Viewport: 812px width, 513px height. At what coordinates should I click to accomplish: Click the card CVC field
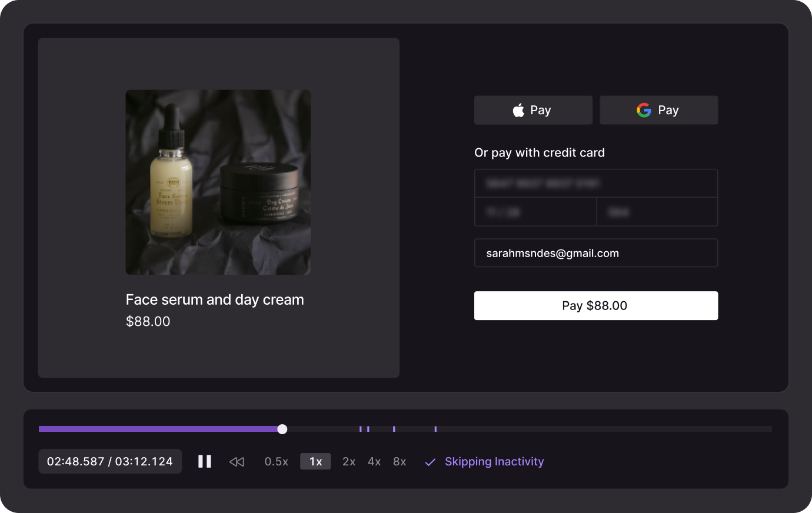(657, 212)
